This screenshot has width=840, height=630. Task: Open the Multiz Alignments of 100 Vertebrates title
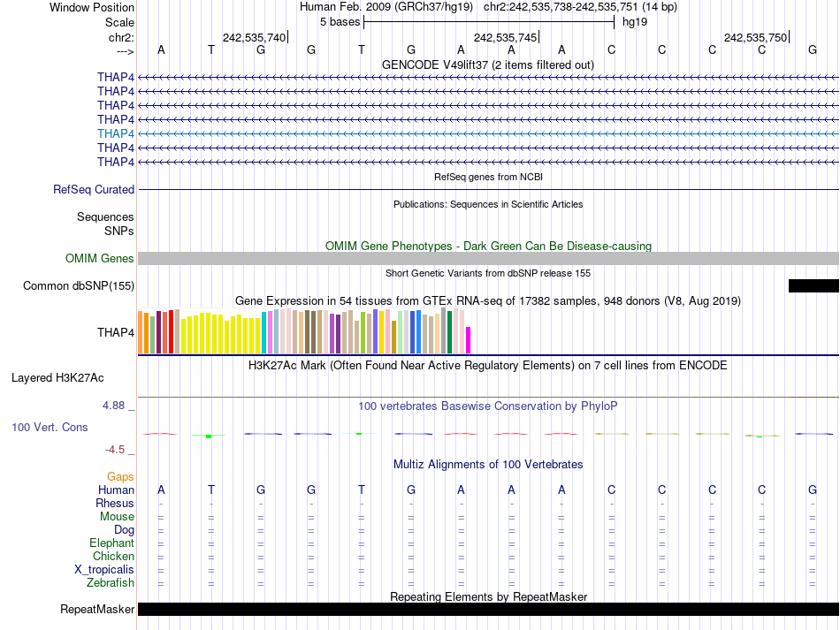pyautogui.click(x=488, y=464)
